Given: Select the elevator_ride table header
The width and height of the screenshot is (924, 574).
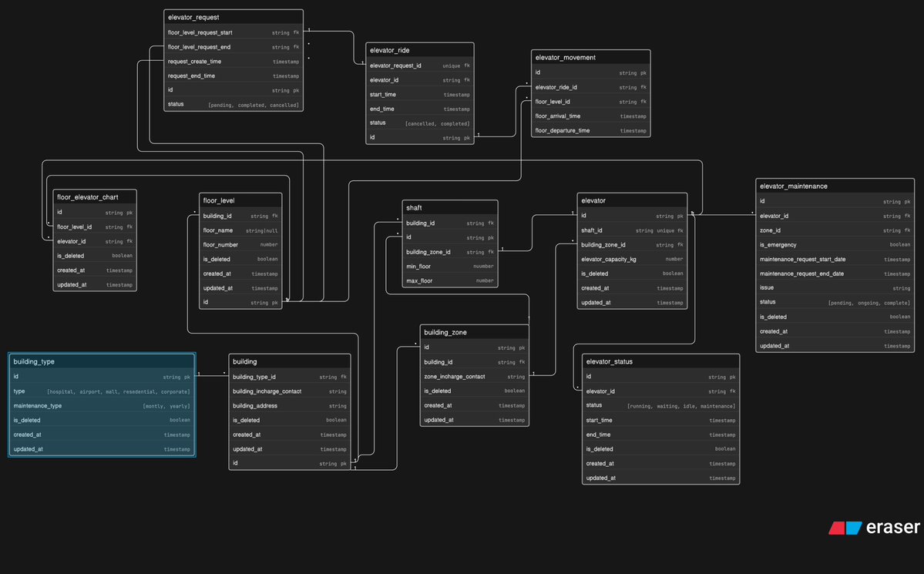Looking at the screenshot, I should pos(419,50).
